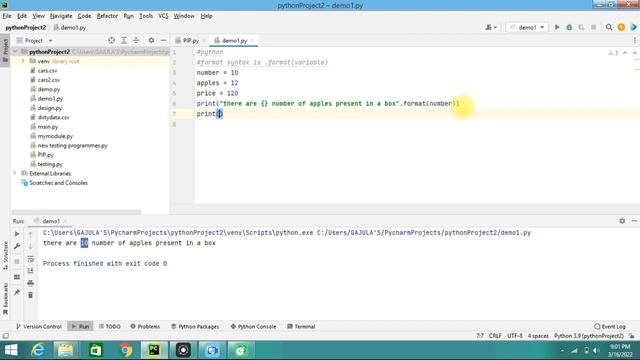Open the Python Packages tool window
The width and height of the screenshot is (640, 360).
pyautogui.click(x=195, y=327)
